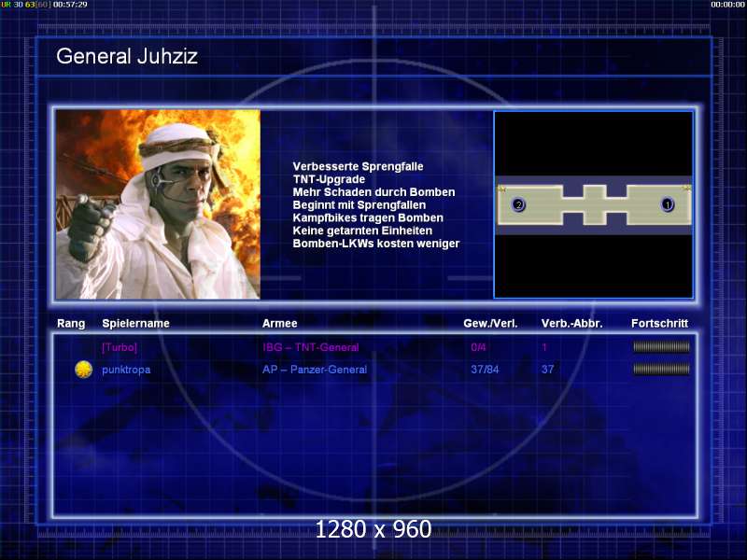Click the disconnect value '1' in the [Turbo] row

[x=544, y=347]
